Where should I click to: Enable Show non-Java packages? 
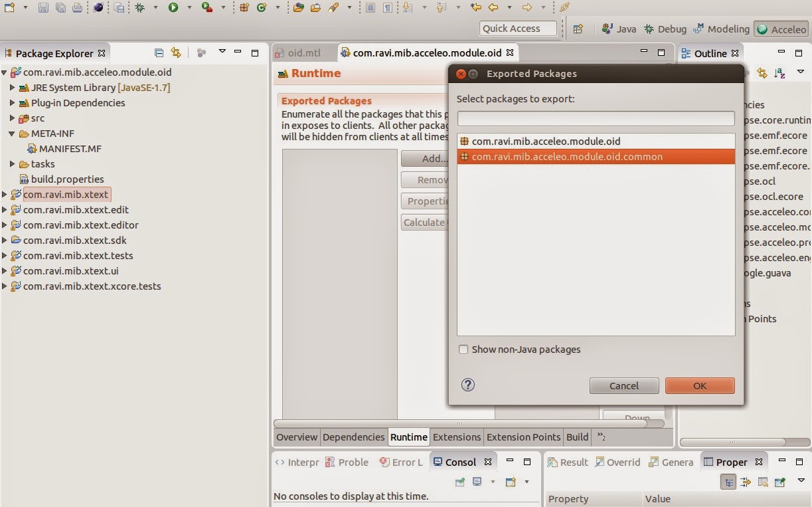[463, 349]
